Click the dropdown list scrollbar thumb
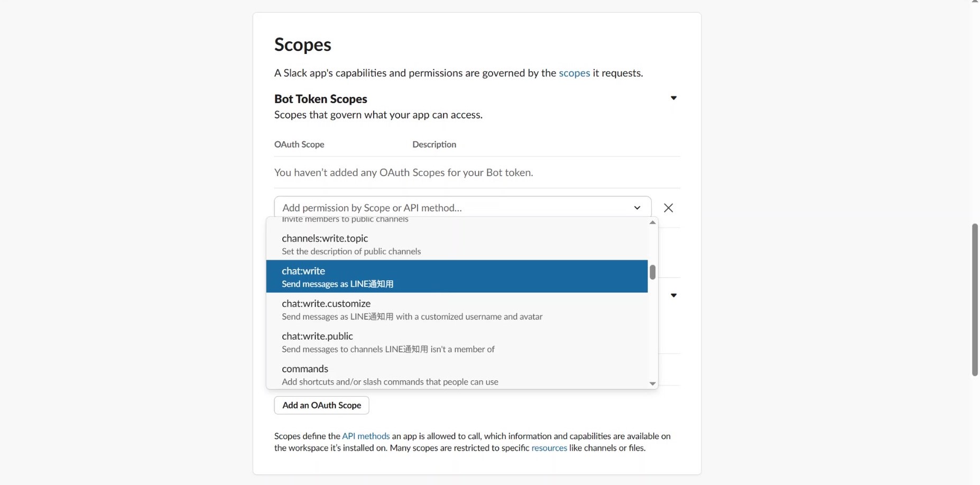Image resolution: width=980 pixels, height=485 pixels. 653,272
